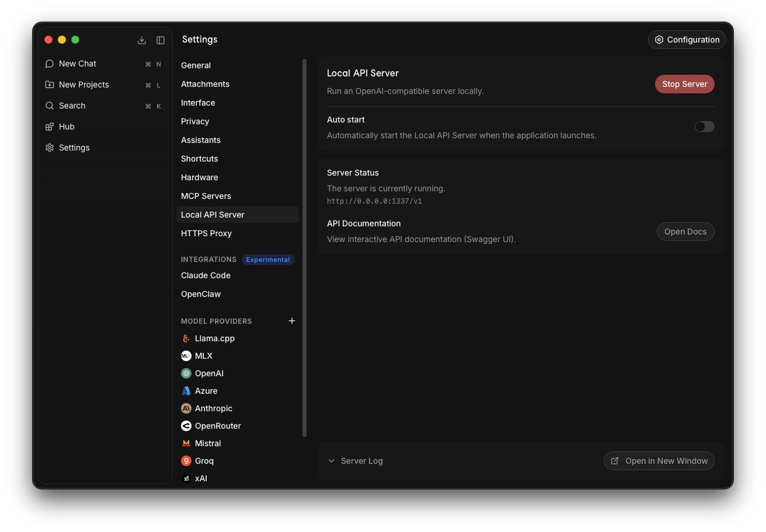
Task: Open Assistants settings
Action: point(238,140)
